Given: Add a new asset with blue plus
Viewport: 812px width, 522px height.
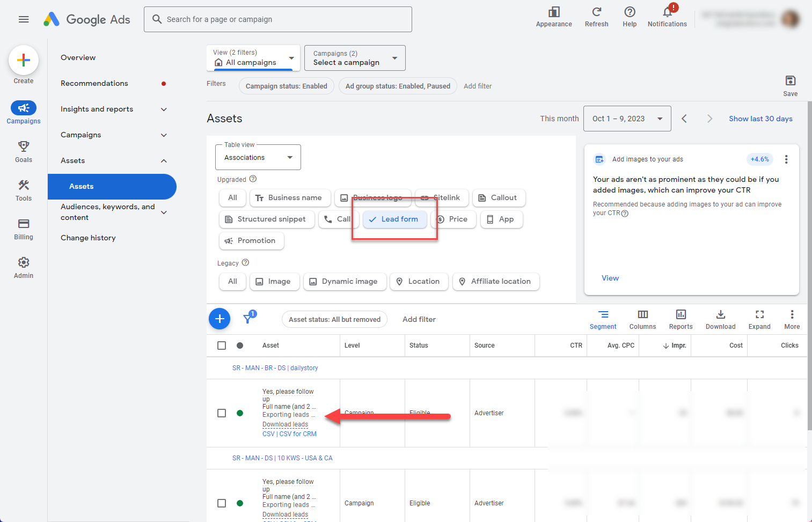Looking at the screenshot, I should click(220, 319).
